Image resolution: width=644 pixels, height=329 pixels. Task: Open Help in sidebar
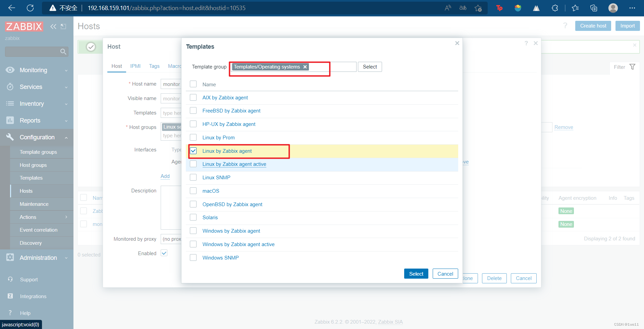pos(25,313)
